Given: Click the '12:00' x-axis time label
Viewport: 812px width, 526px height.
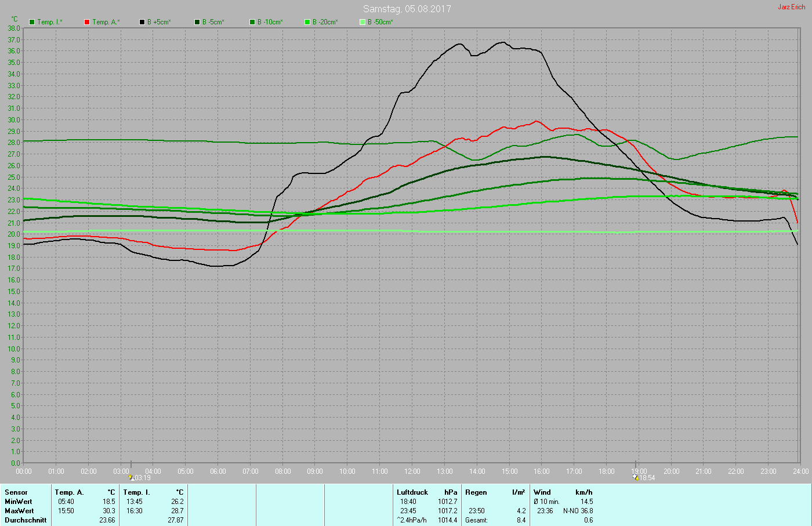Looking at the screenshot, I should click(x=412, y=471).
